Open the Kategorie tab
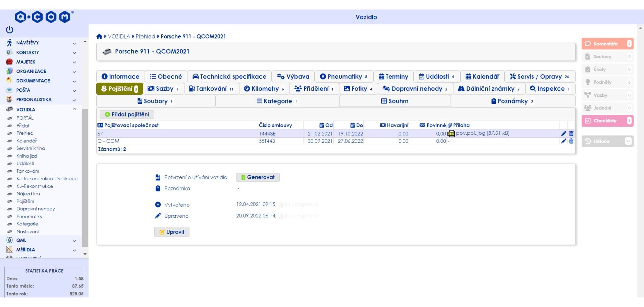 [x=277, y=101]
